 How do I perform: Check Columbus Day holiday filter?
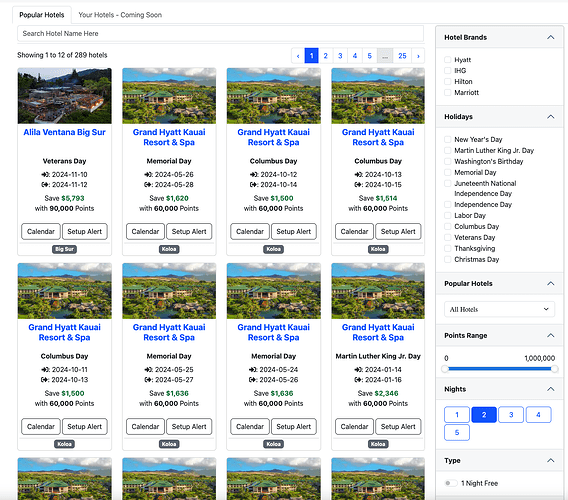[x=448, y=226]
